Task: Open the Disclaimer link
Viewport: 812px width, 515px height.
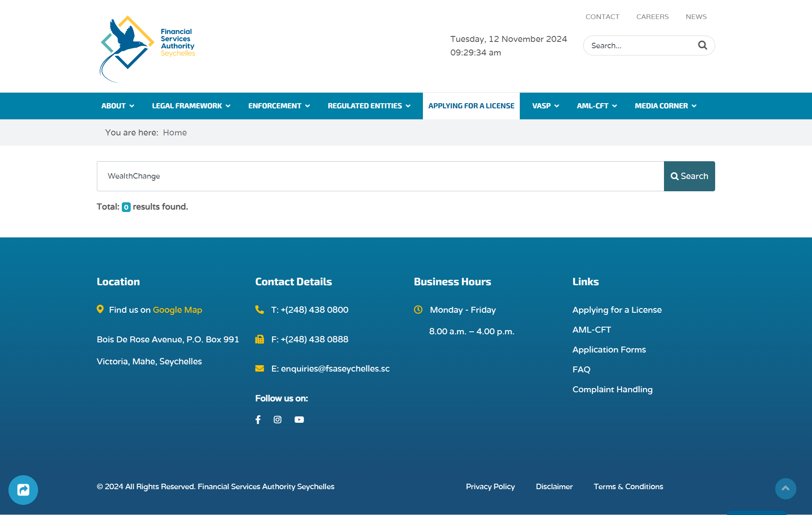Action: pyautogui.click(x=554, y=487)
